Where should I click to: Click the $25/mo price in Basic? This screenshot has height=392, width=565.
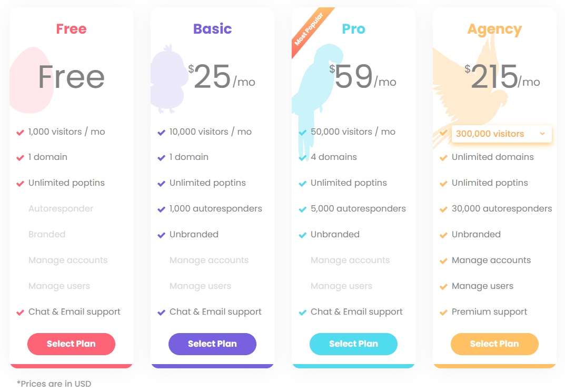click(221, 77)
